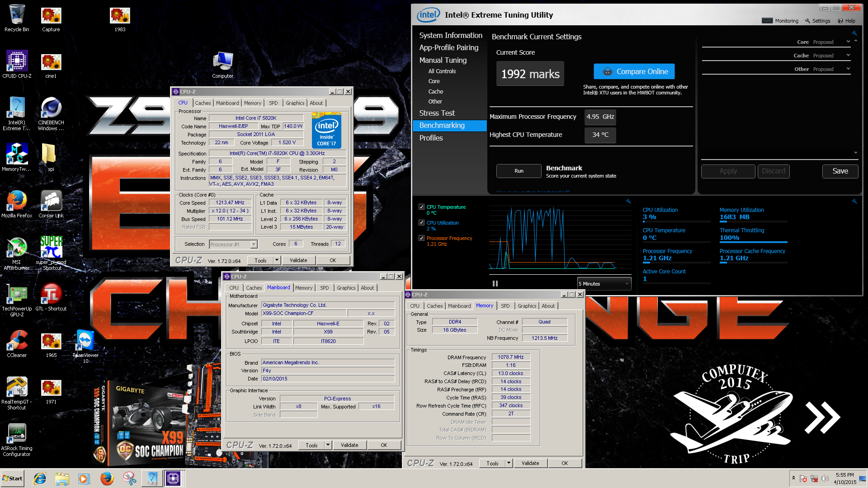Screen dimensions: 868x488
Task: Toggle the Processor Frequency graph checkbox
Action: (x=421, y=238)
